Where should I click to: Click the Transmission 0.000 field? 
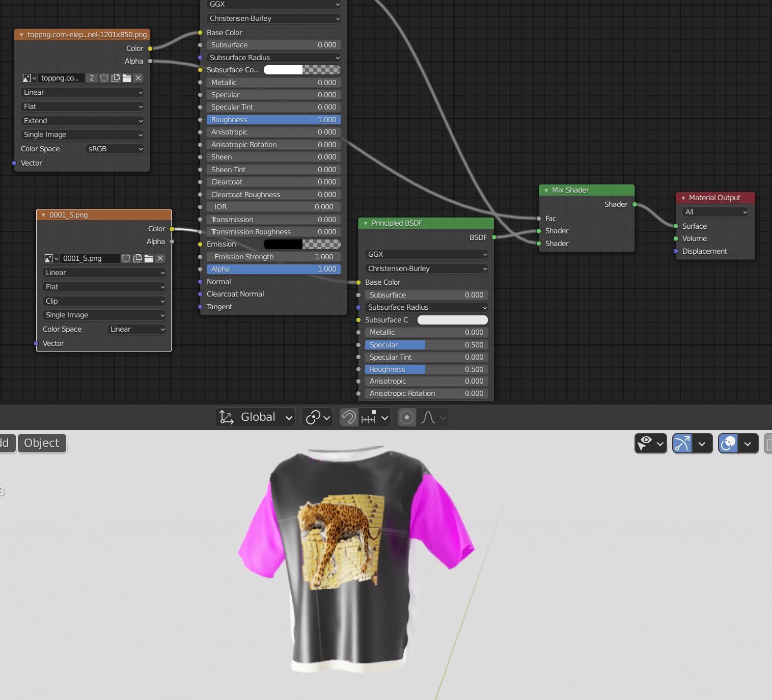tap(273, 220)
